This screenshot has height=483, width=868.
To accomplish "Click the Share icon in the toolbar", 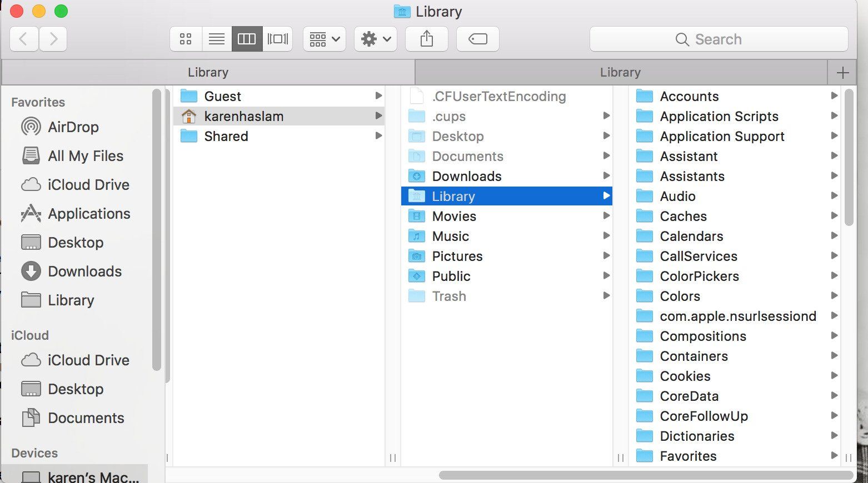I will pos(426,39).
